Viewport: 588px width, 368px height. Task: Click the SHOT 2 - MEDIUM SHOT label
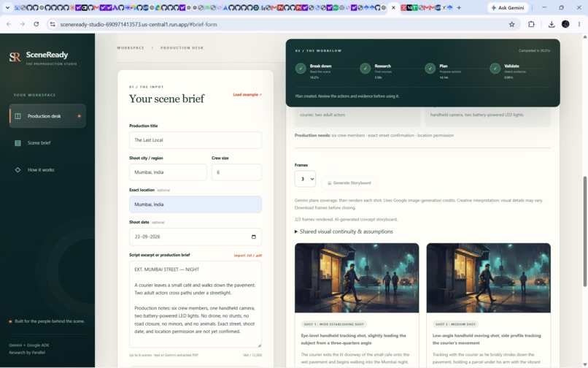455,324
